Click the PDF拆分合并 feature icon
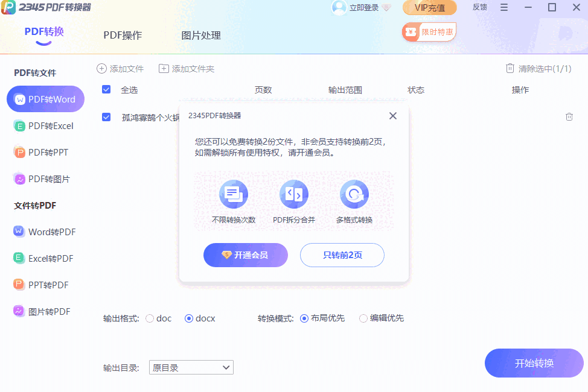Viewport: 588px width, 392px height. coord(294,194)
